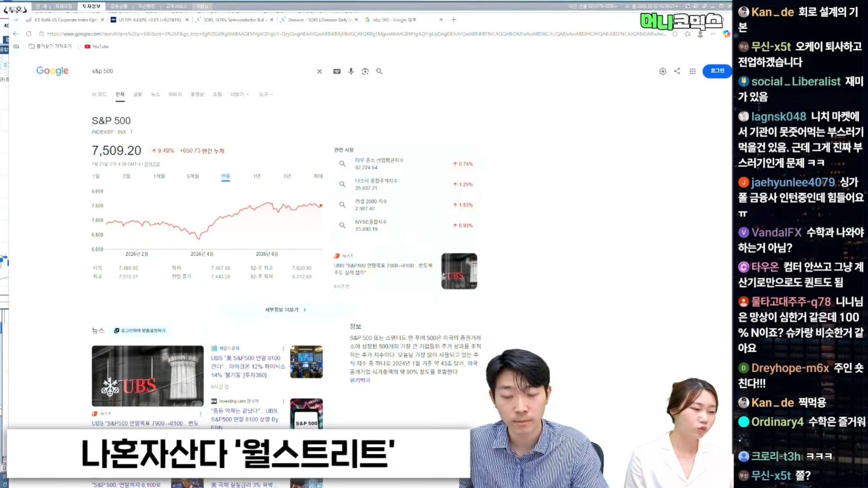
Task: Close the US10Y 4.638% tab
Action: point(187,20)
